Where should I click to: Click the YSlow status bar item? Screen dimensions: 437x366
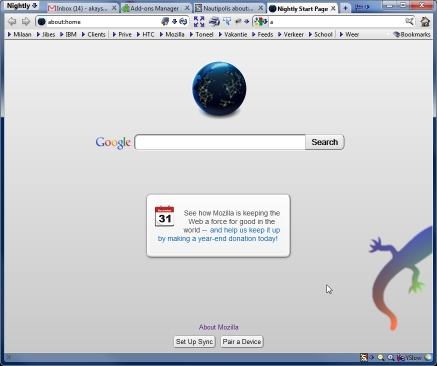410,358
